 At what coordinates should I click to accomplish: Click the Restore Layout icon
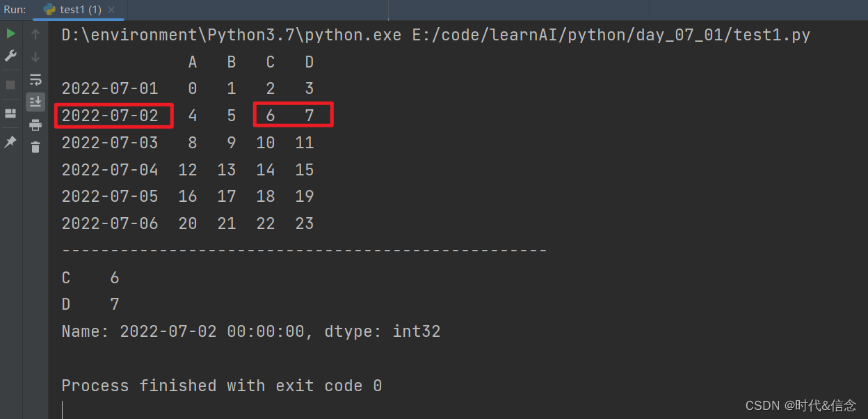[x=10, y=113]
